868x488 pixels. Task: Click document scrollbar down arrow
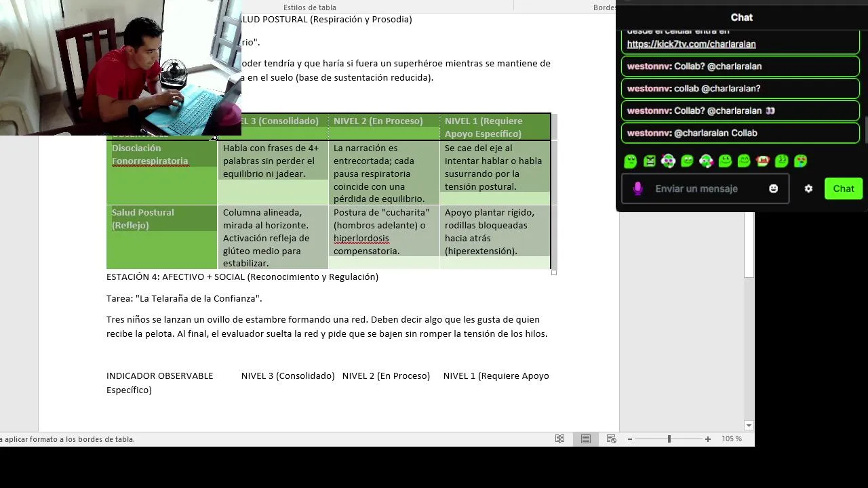click(x=749, y=426)
